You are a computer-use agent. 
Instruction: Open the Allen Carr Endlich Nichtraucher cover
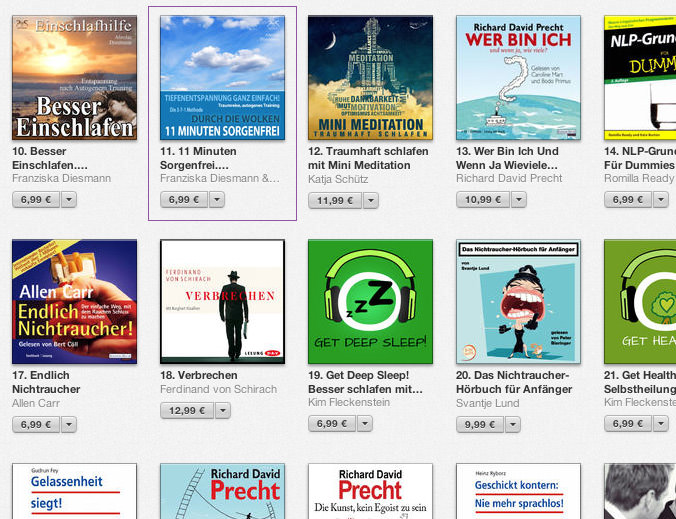[75, 302]
